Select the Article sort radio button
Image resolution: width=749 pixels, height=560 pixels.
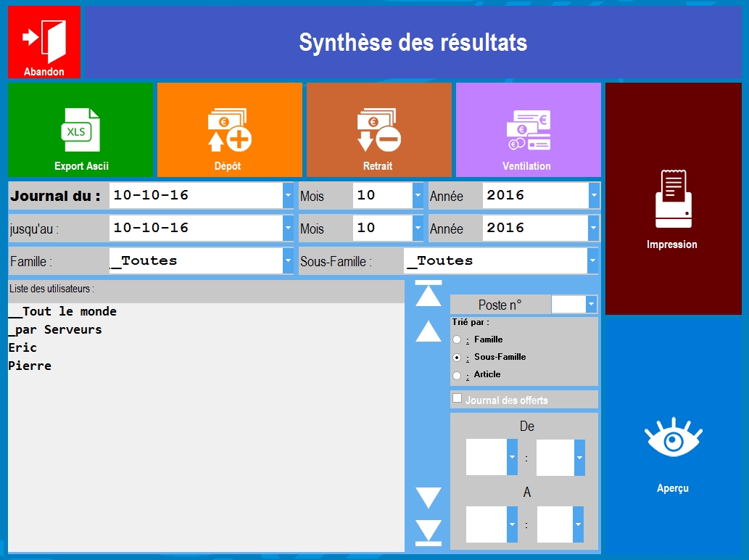point(457,375)
